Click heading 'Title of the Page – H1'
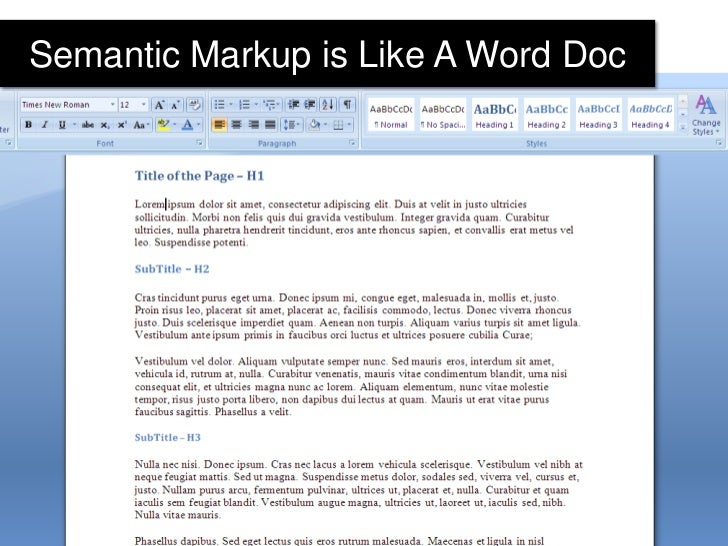The height and width of the screenshot is (546, 728). click(x=199, y=176)
